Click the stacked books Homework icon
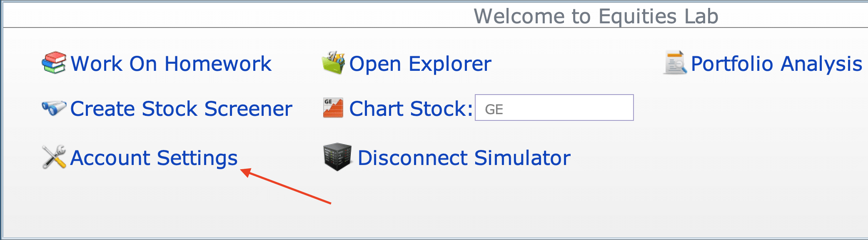Screen dimensions: 868x240 [54, 63]
